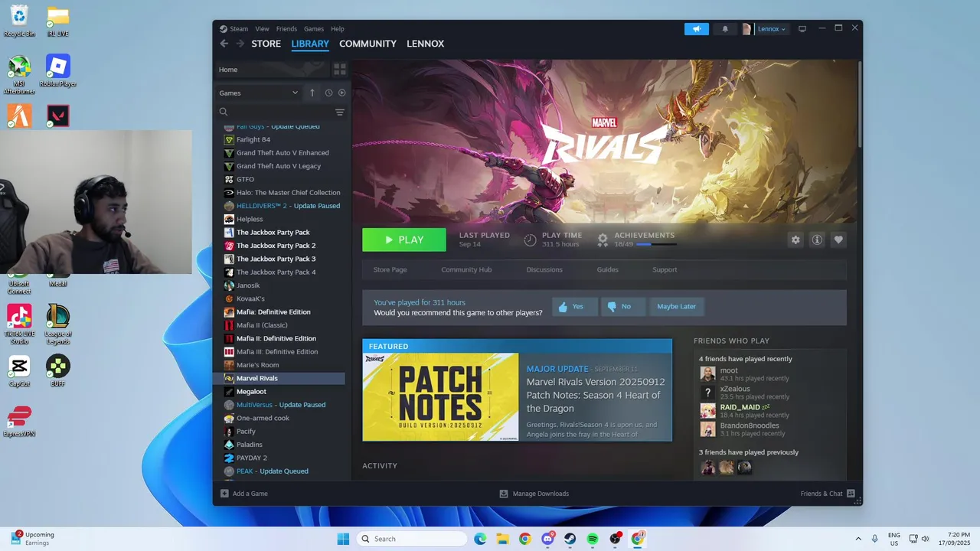Open the Lennox account dropdown
This screenshot has height=551, width=980.
coord(771,29)
